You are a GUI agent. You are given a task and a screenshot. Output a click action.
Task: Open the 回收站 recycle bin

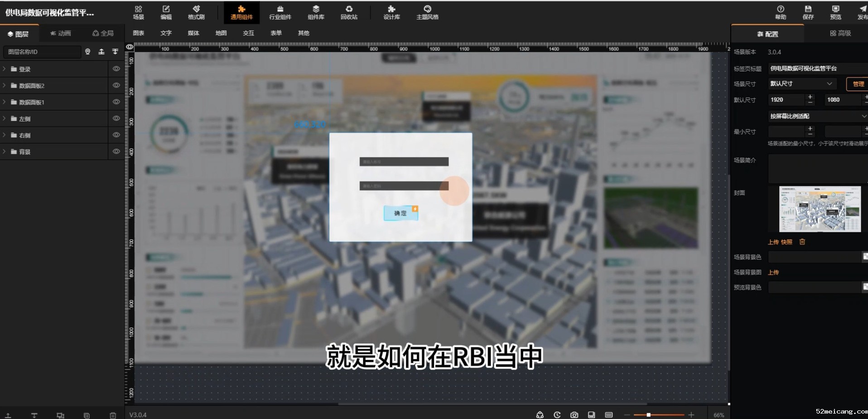click(x=349, y=12)
